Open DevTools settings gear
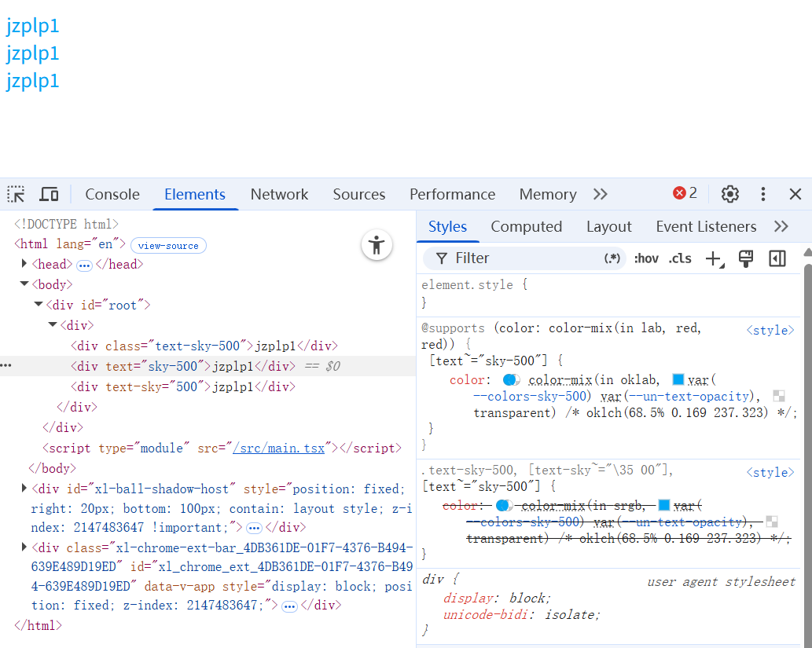 [x=729, y=195]
